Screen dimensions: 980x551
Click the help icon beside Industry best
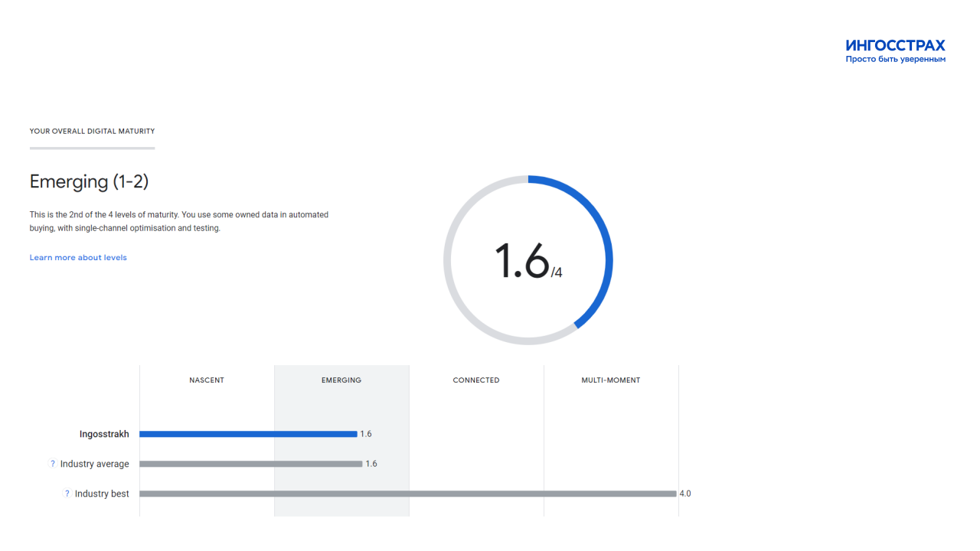point(67,494)
